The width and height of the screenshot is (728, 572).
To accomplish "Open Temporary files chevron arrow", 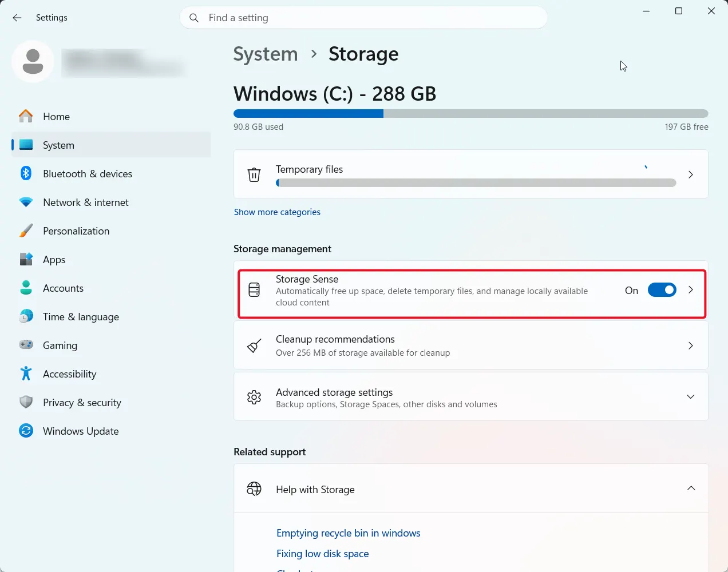I will [691, 174].
